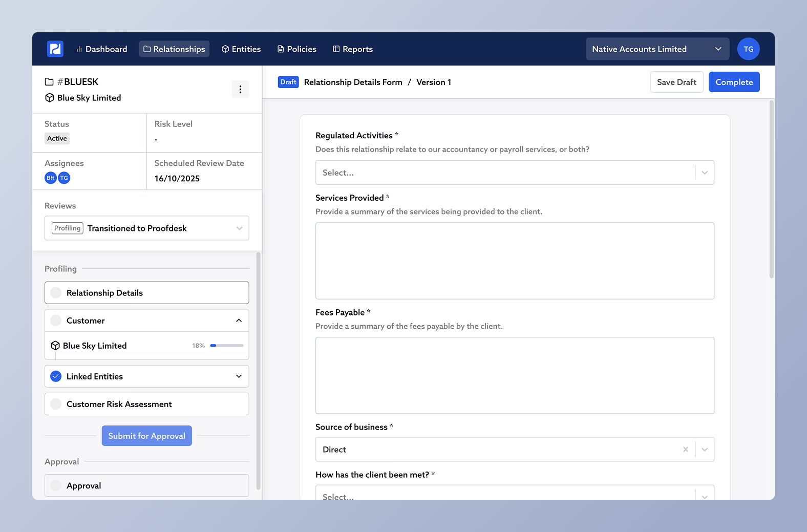Click the TG assignee avatar badge
Screen dimensions: 807x532
(x=64, y=178)
